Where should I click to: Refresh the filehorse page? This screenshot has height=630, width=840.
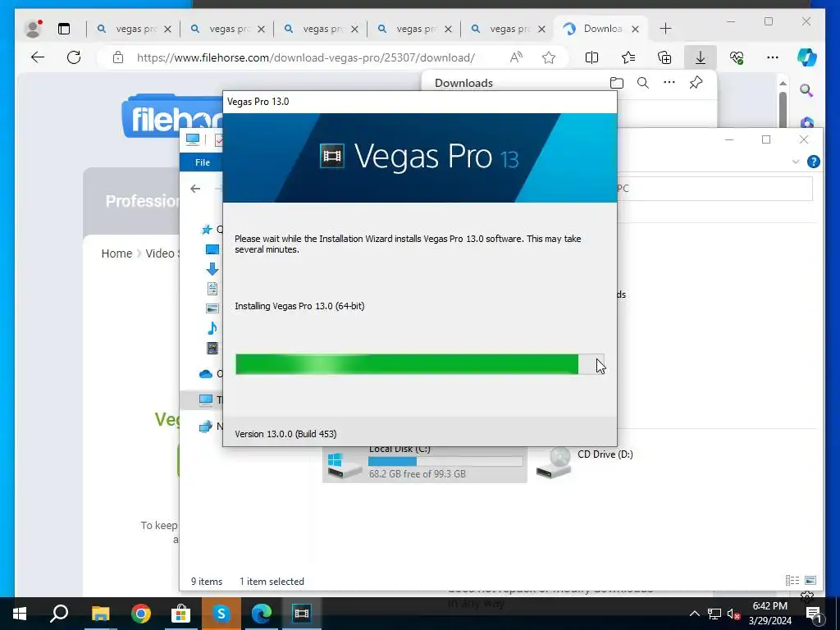click(x=74, y=57)
